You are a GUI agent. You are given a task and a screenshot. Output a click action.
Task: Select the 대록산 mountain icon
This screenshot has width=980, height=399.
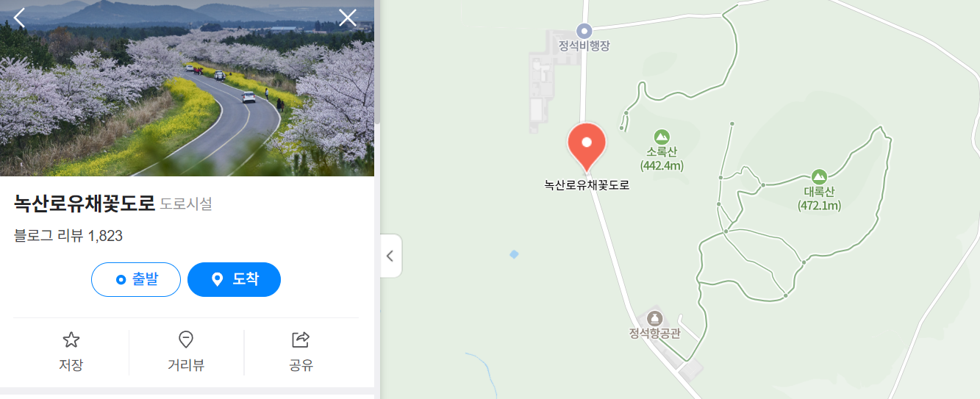point(819,177)
